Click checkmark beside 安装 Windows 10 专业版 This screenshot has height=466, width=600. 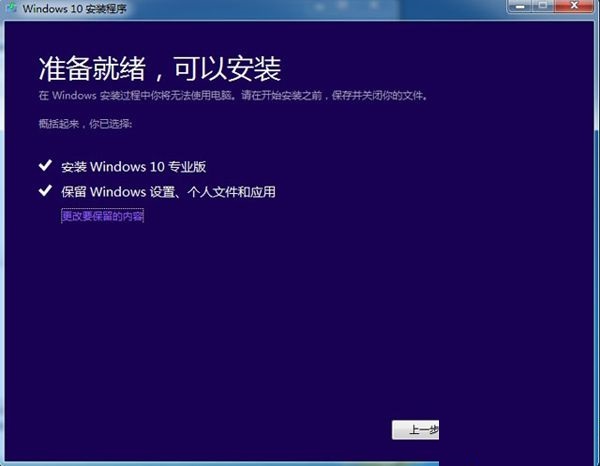[45, 165]
